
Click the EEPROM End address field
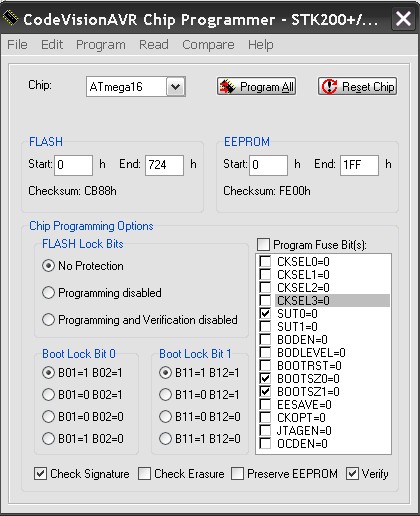pyautogui.click(x=359, y=165)
